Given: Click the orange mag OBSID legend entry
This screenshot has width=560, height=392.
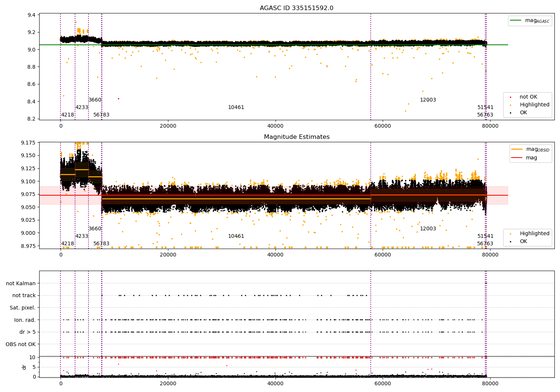Looking at the screenshot, I should pyautogui.click(x=517, y=149).
